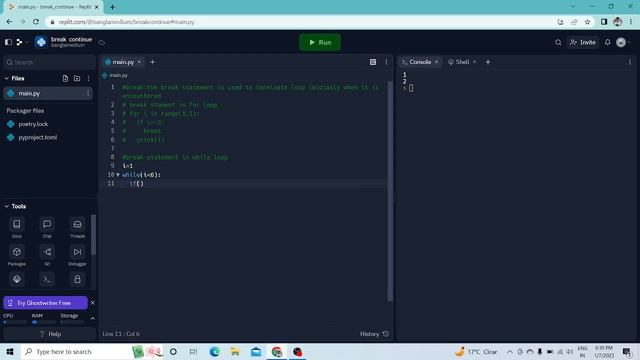Click the Line 11 : Col 6 status text
Screen dimensions: 640x360
pos(121,334)
